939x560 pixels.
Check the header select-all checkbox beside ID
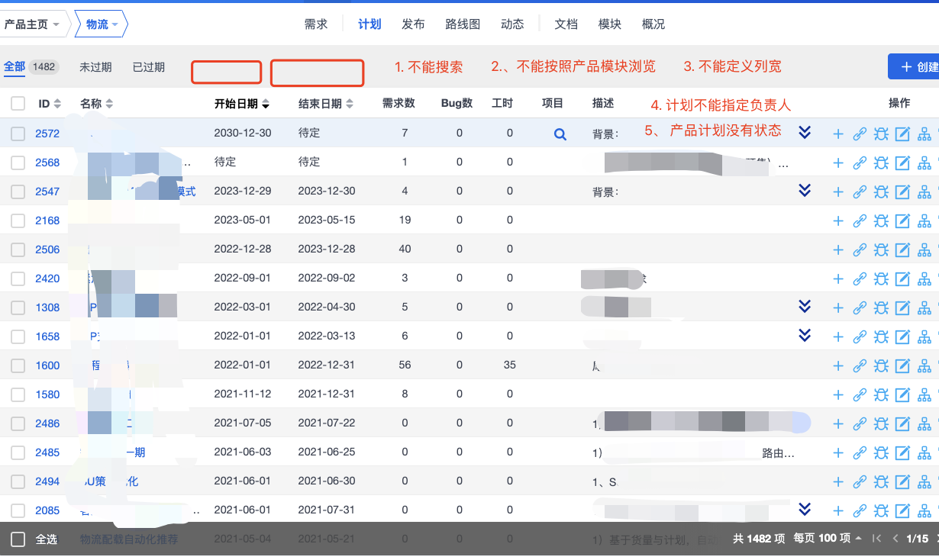18,104
